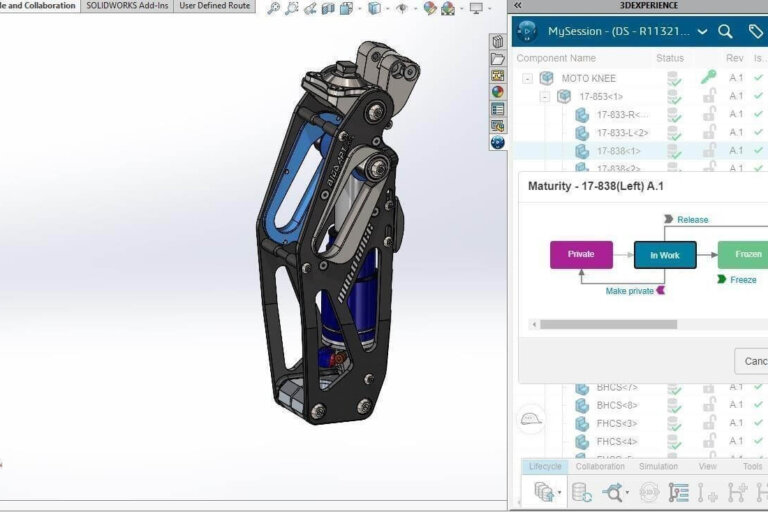Click the Zoom to Fit view icon
This screenshot has width=768, height=512.
tap(273, 8)
